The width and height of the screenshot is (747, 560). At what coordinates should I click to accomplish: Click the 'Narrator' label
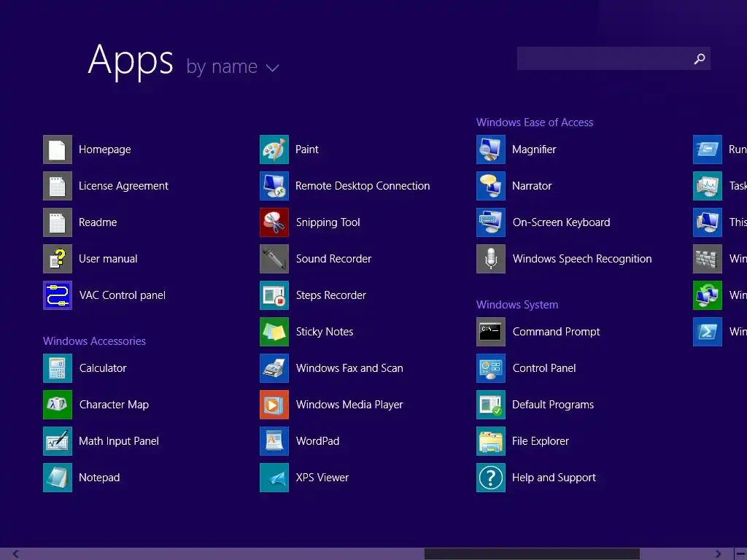[532, 186]
